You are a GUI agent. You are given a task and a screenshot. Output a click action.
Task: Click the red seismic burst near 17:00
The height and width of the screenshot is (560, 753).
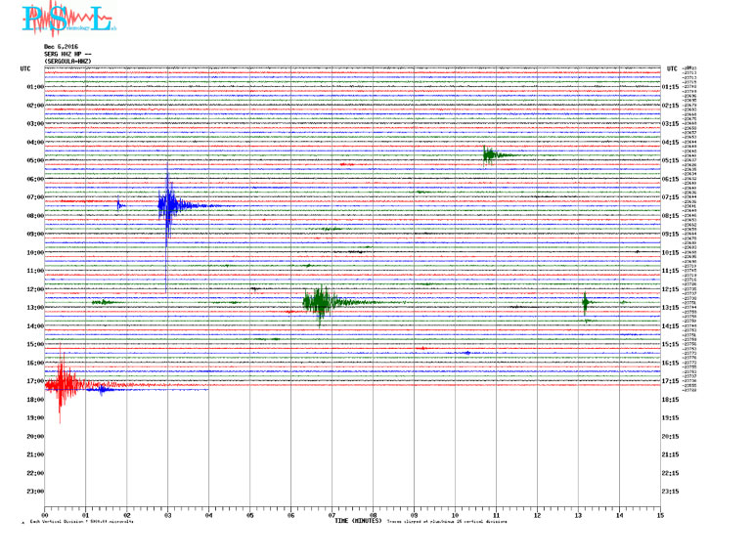click(64, 383)
